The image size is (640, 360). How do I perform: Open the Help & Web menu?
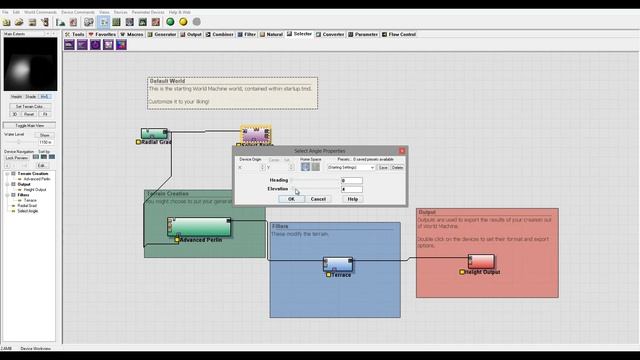[180, 12]
